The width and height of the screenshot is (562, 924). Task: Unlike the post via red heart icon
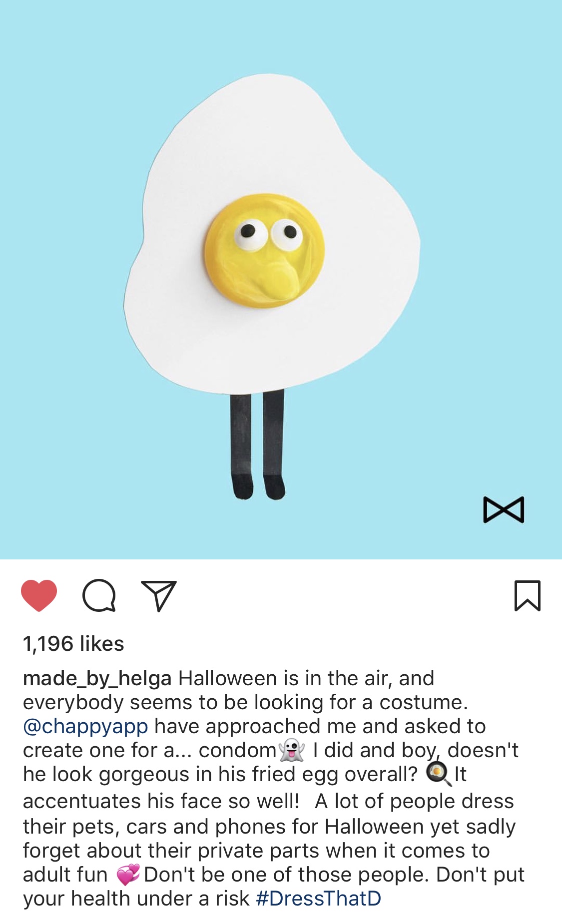coord(39,595)
